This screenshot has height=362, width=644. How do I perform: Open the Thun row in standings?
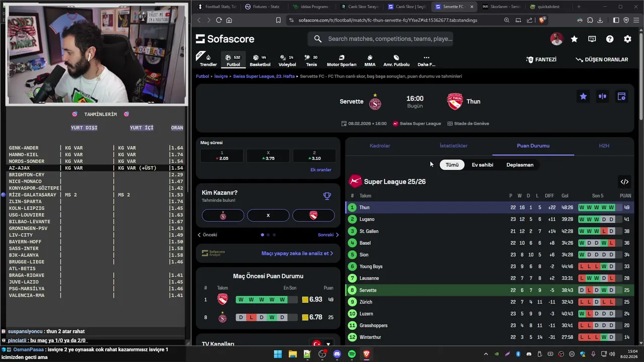coord(490,208)
